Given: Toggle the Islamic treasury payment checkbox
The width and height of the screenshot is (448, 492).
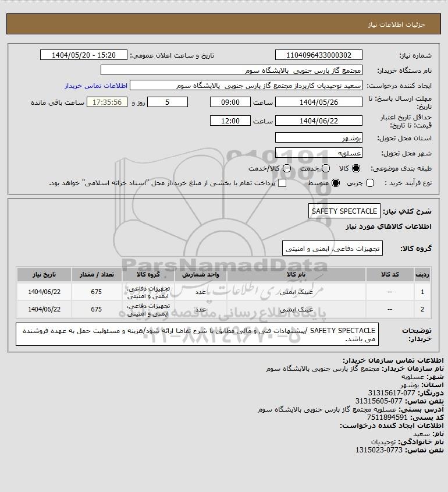Looking at the screenshot, I should click(x=282, y=183).
